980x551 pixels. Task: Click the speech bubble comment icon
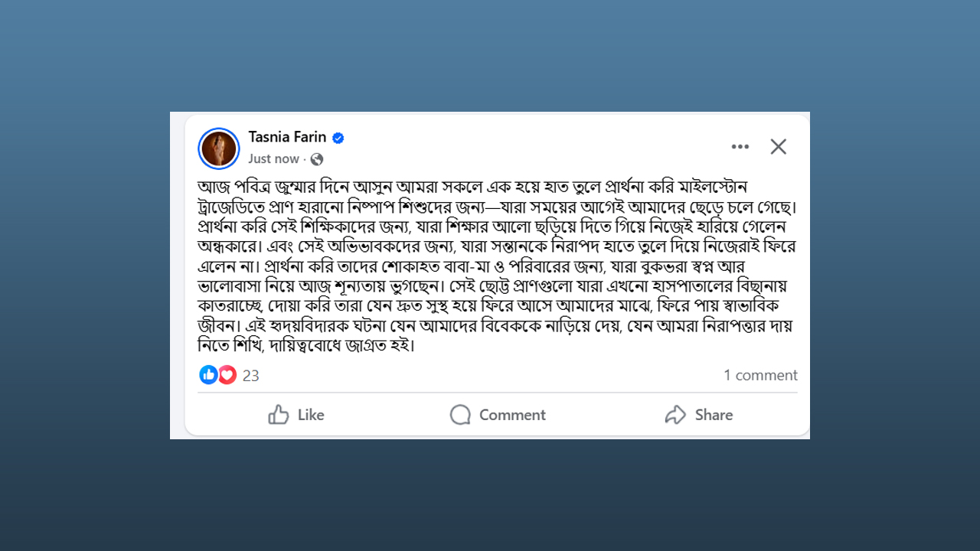click(460, 415)
